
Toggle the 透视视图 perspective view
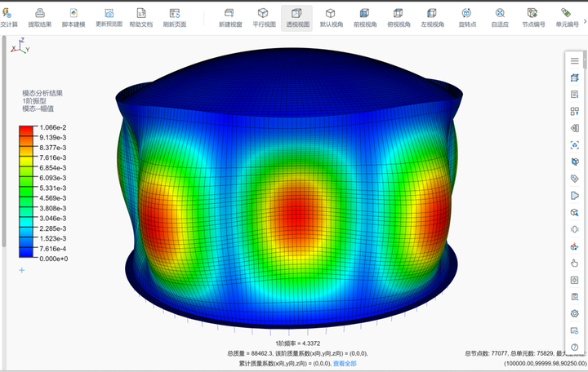pyautogui.click(x=297, y=16)
